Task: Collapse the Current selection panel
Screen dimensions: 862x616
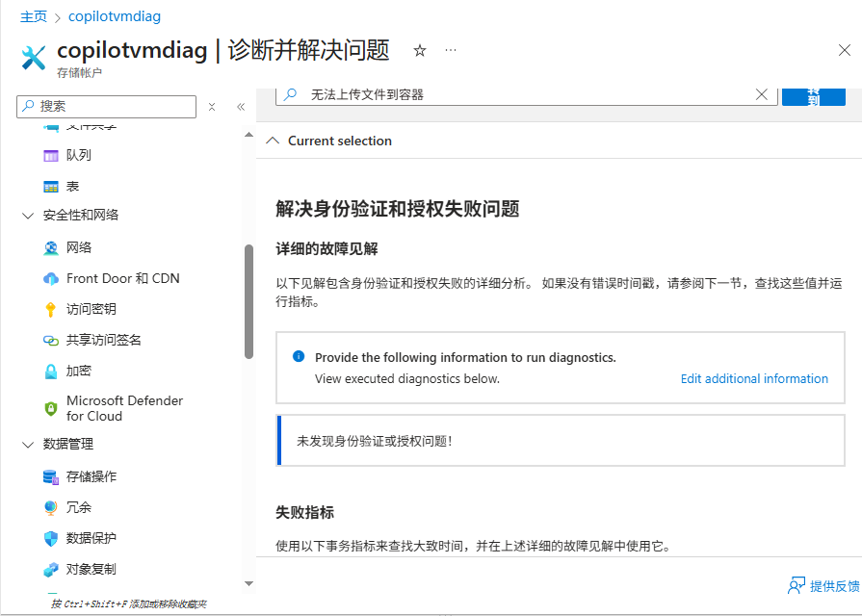Action: [x=273, y=141]
